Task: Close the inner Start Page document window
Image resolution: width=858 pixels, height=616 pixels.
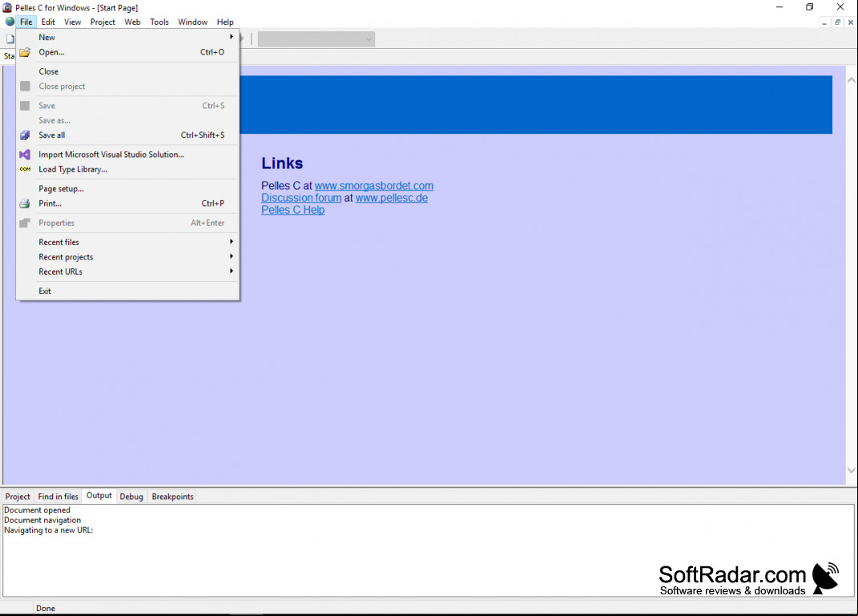Action: [x=850, y=22]
